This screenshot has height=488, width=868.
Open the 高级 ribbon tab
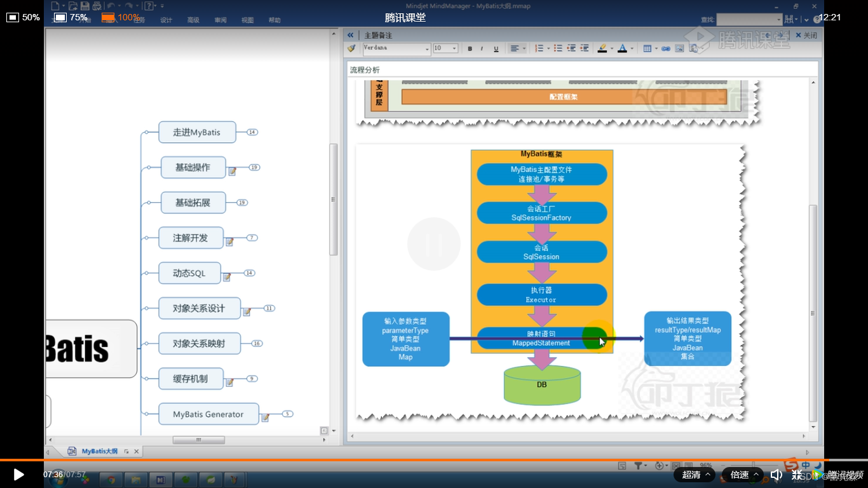pyautogui.click(x=193, y=20)
